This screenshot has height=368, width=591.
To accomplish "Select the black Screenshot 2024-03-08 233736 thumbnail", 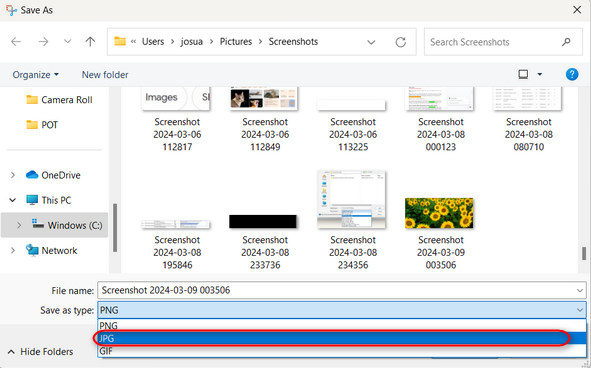I will (263, 222).
